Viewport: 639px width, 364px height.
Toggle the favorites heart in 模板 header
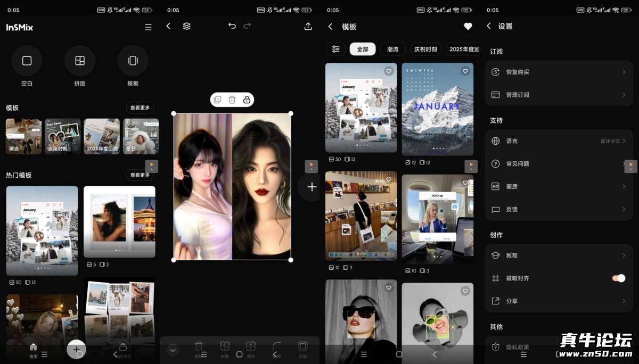(x=468, y=26)
